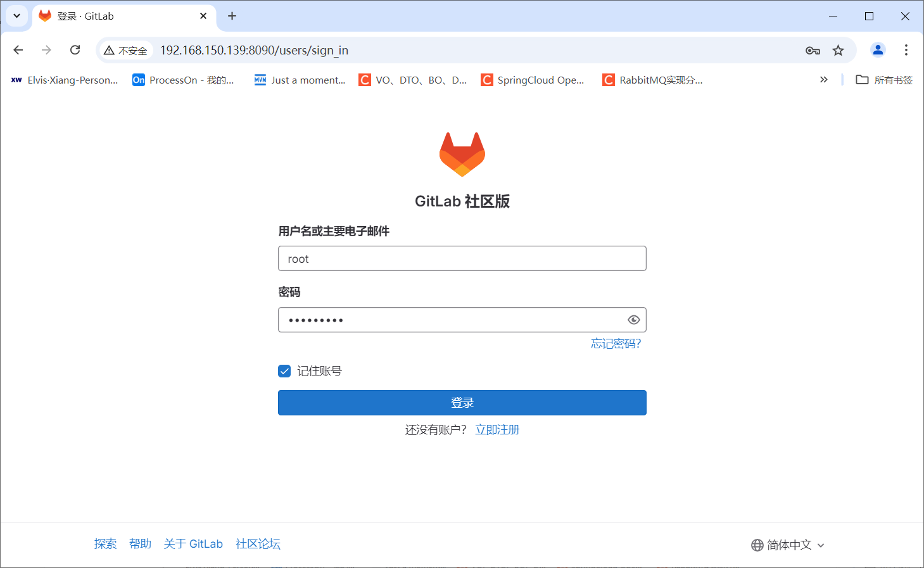The width and height of the screenshot is (924, 568).
Task: Click the 立即注册 link
Action: 497,430
